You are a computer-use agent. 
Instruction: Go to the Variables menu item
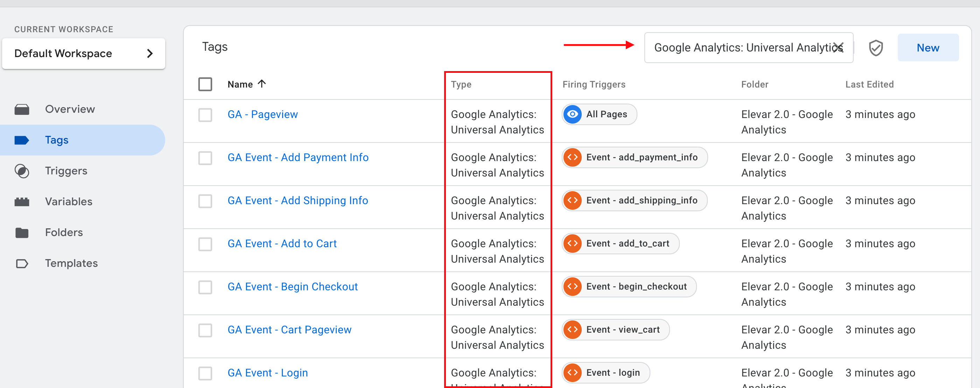tap(69, 202)
